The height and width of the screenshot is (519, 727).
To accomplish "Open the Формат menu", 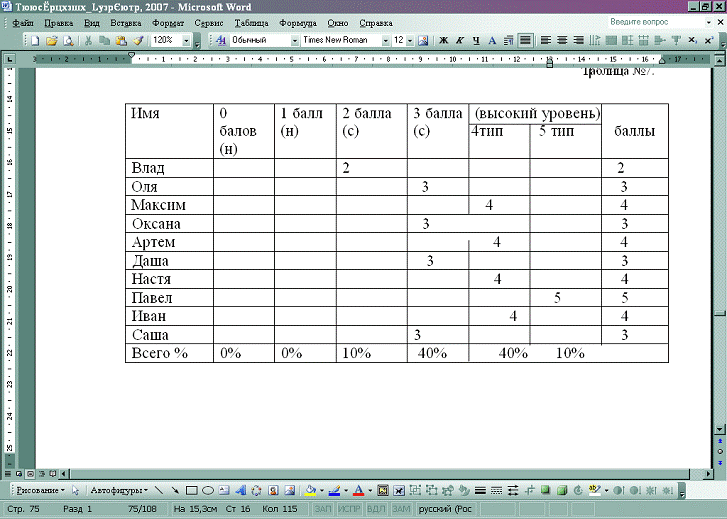I will click(168, 22).
